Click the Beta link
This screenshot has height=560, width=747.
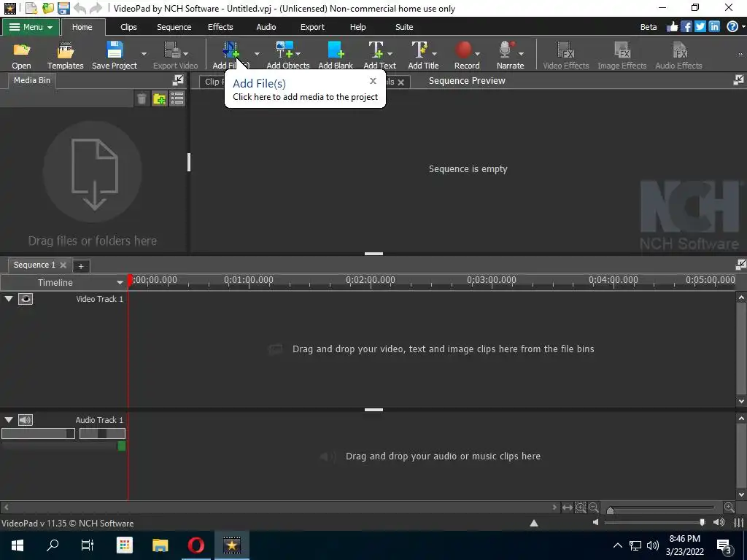(649, 27)
